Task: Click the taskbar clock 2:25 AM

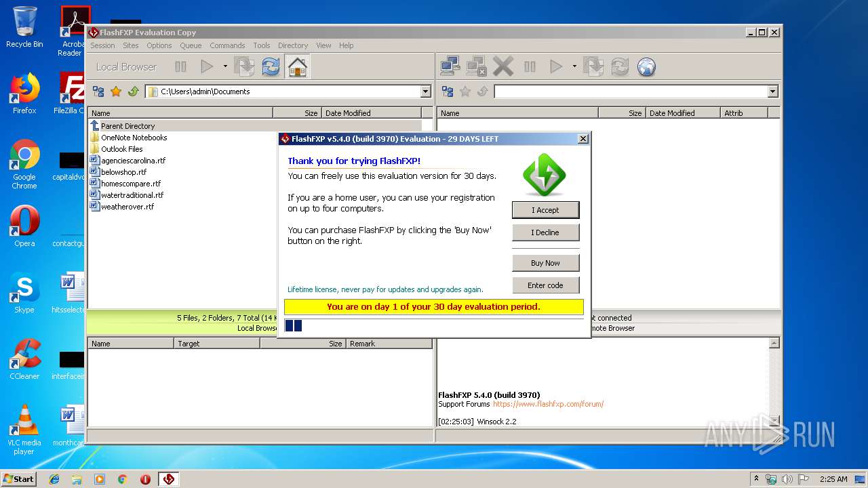Action: coord(833,479)
